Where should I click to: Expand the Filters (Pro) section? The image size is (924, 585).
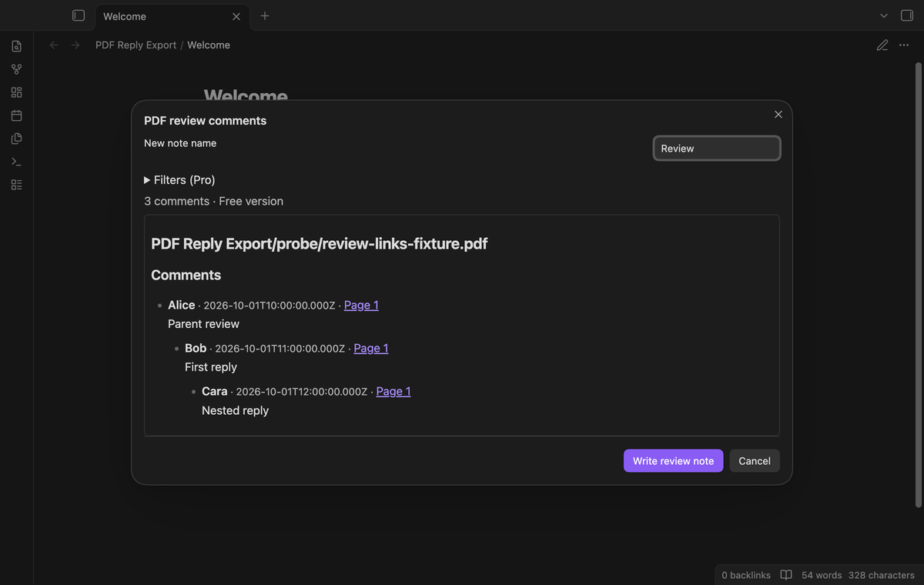click(x=179, y=180)
